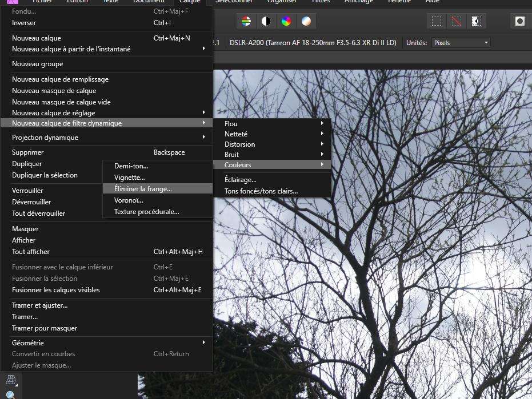Screen dimensions: 532x399
Task: Expand the Géométrie submenu
Action: pyautogui.click(x=107, y=342)
